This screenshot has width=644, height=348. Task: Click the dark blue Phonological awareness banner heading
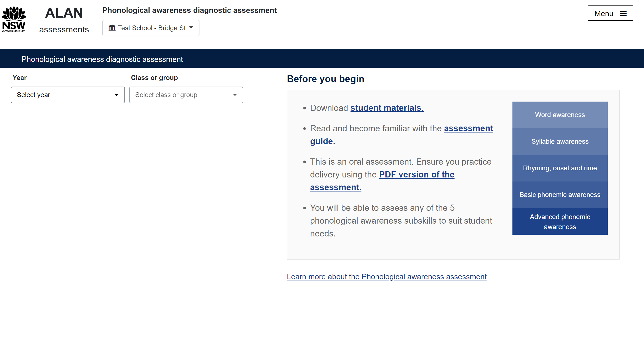pyautogui.click(x=102, y=59)
